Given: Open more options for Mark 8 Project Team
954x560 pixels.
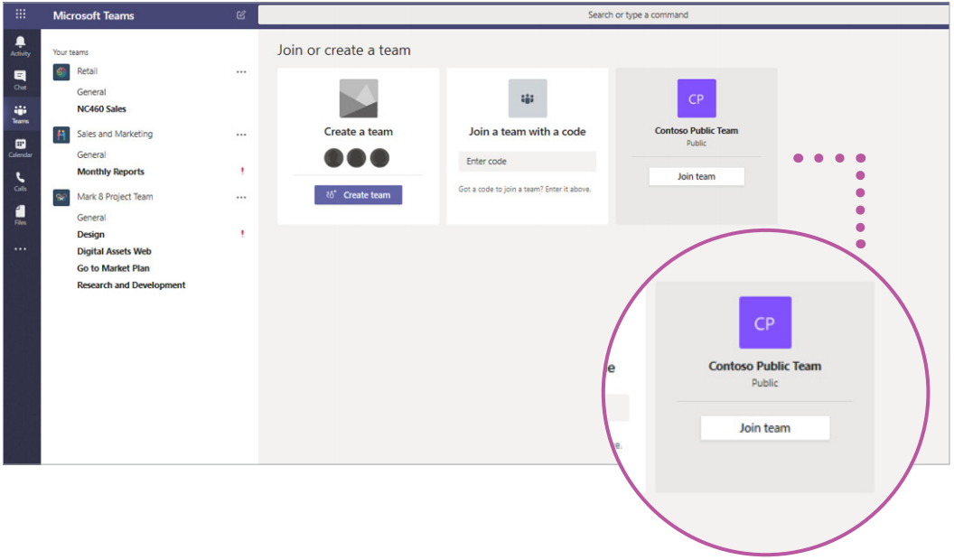Looking at the screenshot, I should [241, 197].
